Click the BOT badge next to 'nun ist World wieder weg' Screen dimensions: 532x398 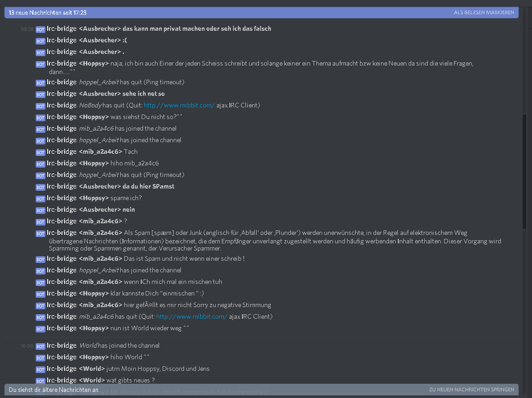coord(41,329)
